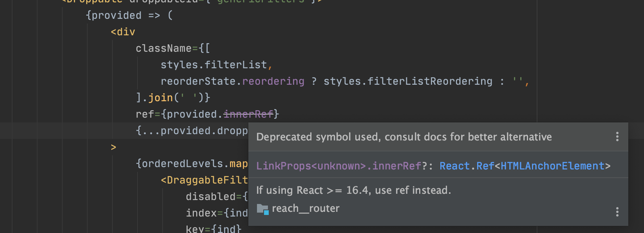The image size is (644, 233).
Task: Click the {...provided.dropp spread line
Action: (x=192, y=131)
